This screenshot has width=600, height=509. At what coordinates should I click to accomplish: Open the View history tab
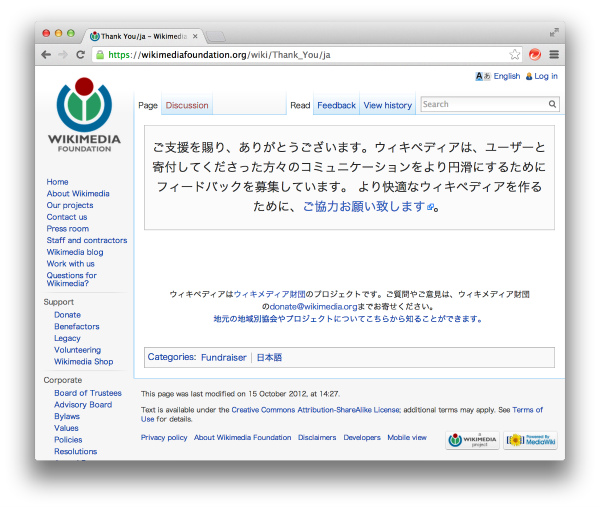point(388,105)
